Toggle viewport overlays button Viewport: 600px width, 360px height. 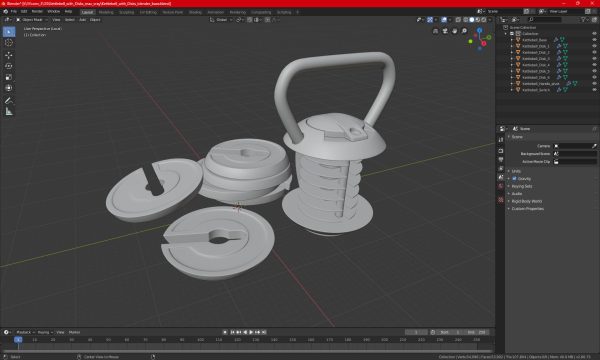click(443, 20)
